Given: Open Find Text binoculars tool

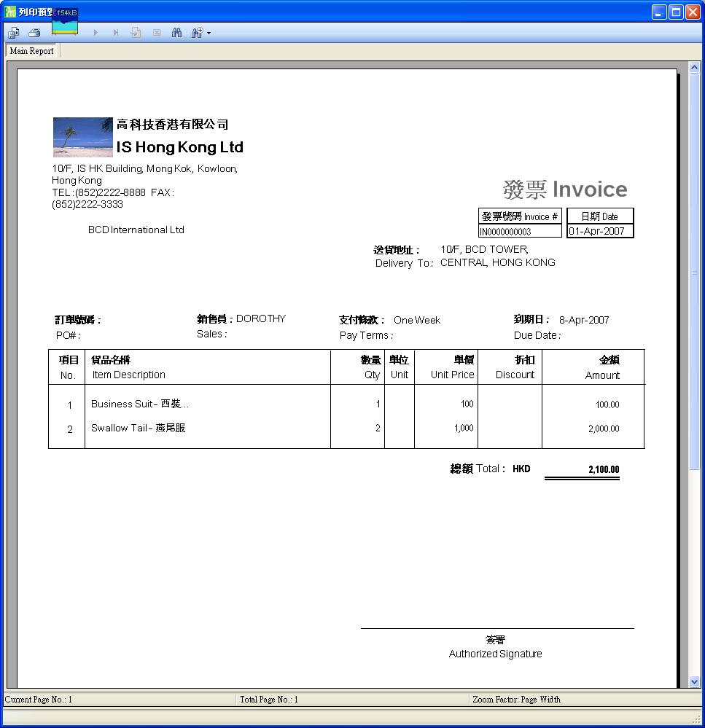Looking at the screenshot, I should pos(176,33).
